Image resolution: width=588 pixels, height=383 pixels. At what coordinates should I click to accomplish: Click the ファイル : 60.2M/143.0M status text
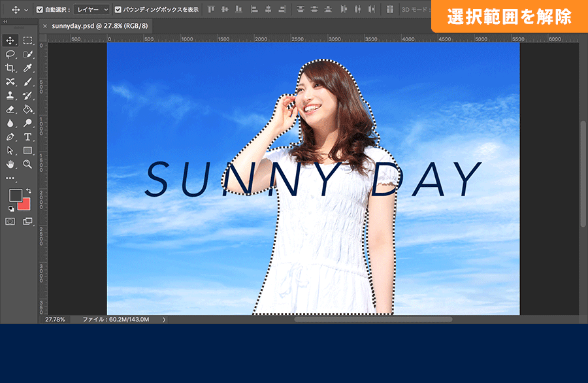tap(116, 320)
